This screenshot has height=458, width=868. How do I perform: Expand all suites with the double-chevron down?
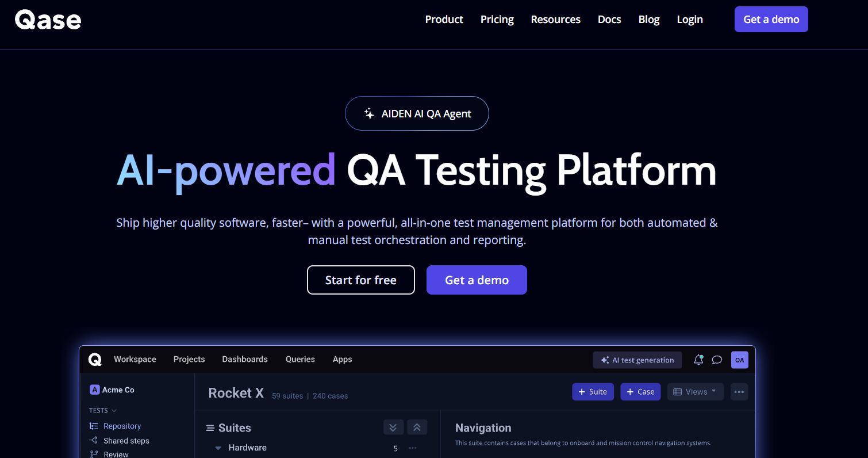click(393, 427)
